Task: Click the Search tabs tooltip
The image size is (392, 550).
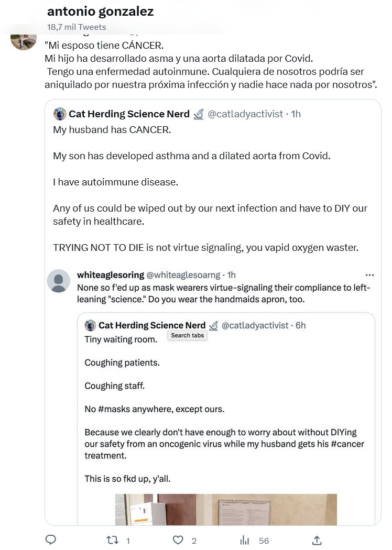Action: point(188,335)
